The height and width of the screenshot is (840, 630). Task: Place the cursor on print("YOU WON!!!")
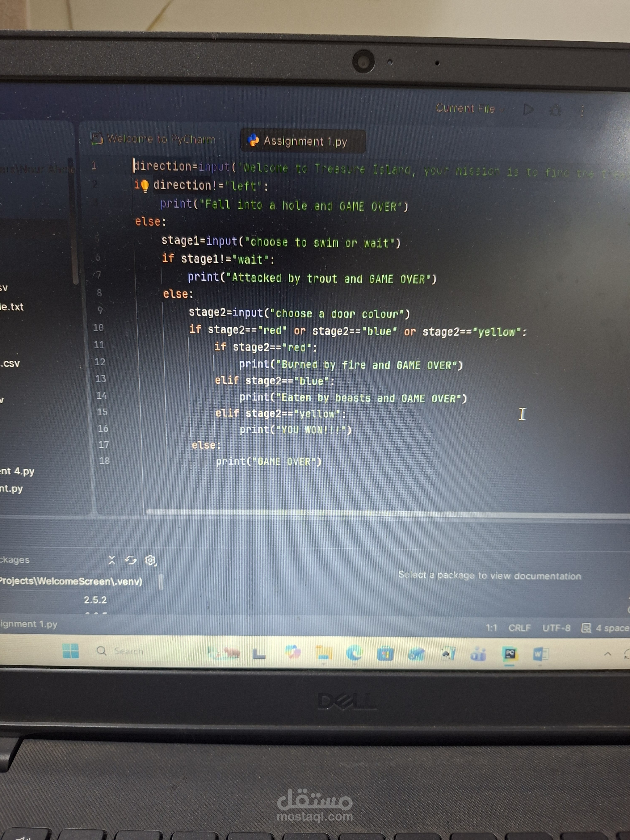[x=295, y=429]
